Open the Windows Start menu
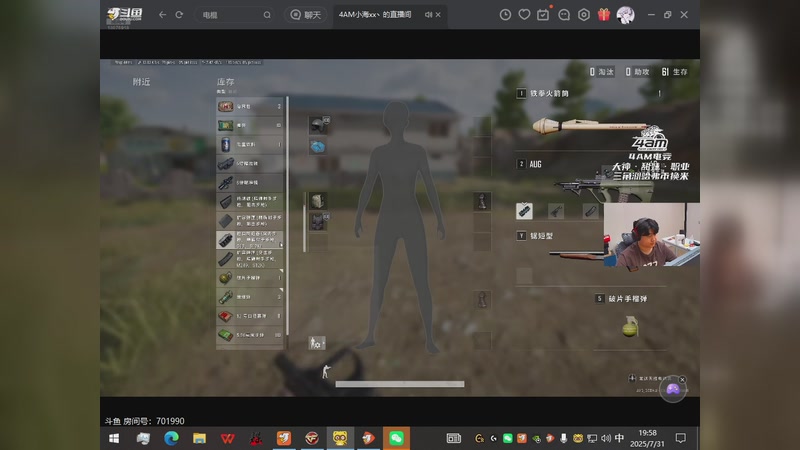The width and height of the screenshot is (800, 450). [114, 438]
